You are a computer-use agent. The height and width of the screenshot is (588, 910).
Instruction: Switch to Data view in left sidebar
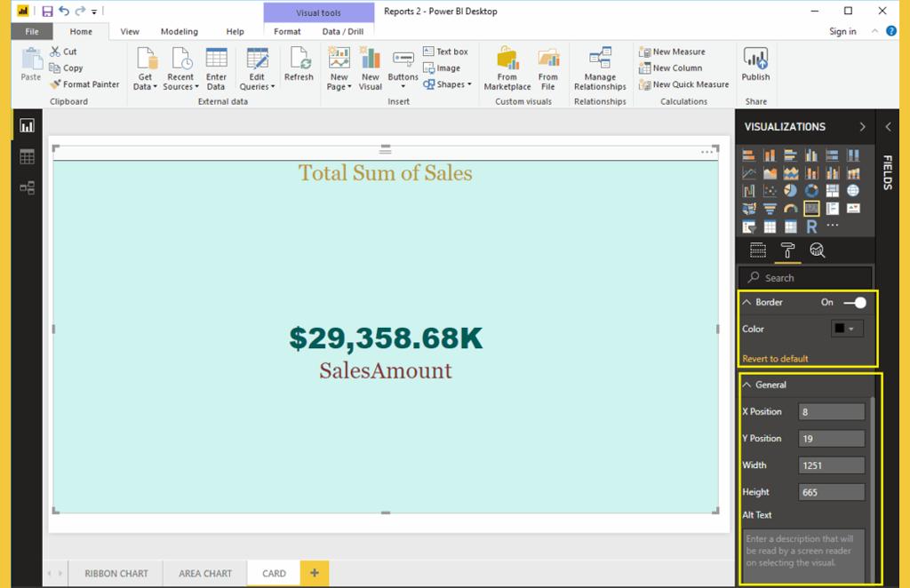click(27, 157)
